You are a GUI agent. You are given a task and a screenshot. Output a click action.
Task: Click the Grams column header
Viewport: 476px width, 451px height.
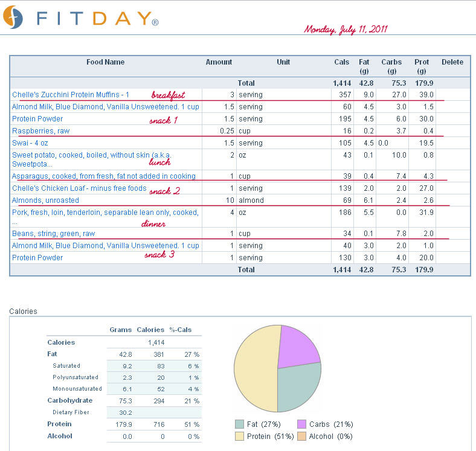tap(121, 330)
